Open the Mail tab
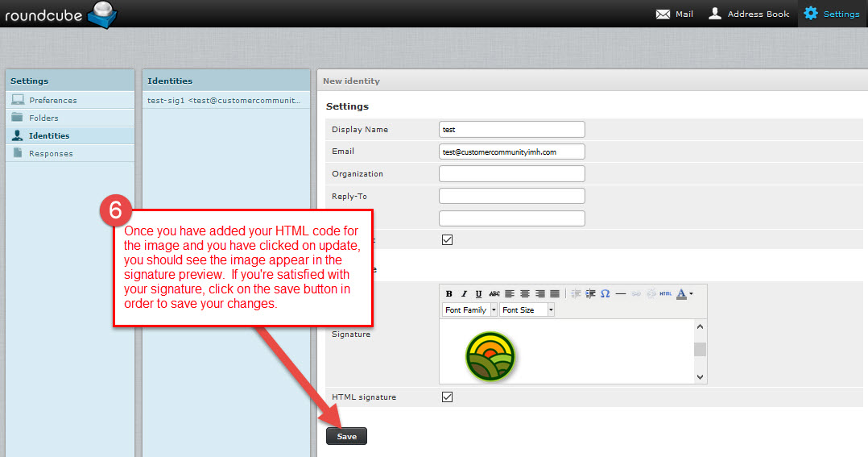 click(x=675, y=14)
